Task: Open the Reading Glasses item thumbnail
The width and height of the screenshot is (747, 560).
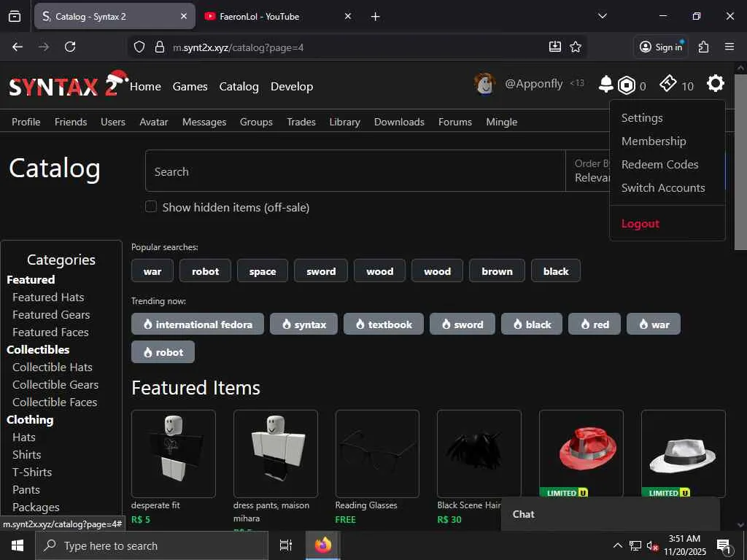Action: (x=377, y=454)
